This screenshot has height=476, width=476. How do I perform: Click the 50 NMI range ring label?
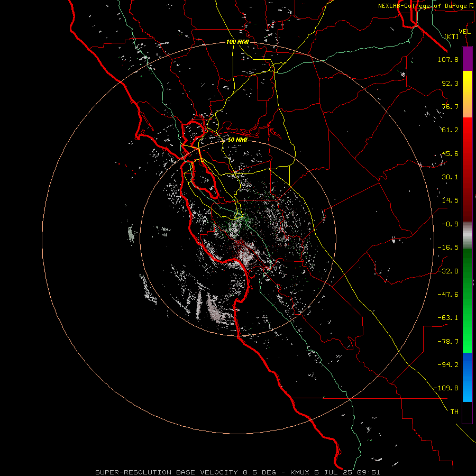[x=237, y=140]
